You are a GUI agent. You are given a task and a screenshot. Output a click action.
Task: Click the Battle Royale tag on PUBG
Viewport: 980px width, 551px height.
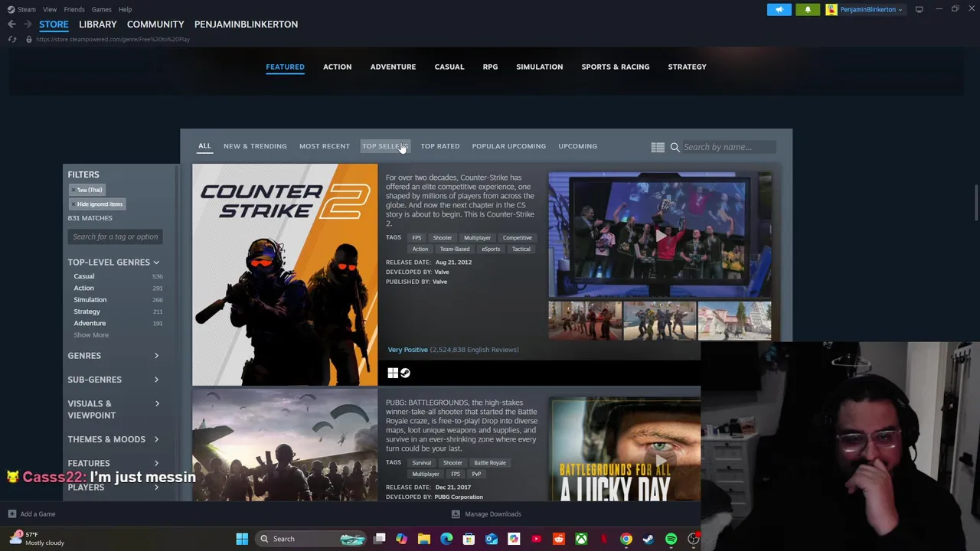490,463
